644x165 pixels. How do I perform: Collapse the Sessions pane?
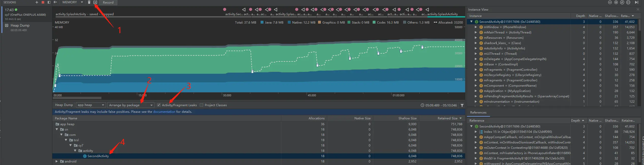click(49, 2)
